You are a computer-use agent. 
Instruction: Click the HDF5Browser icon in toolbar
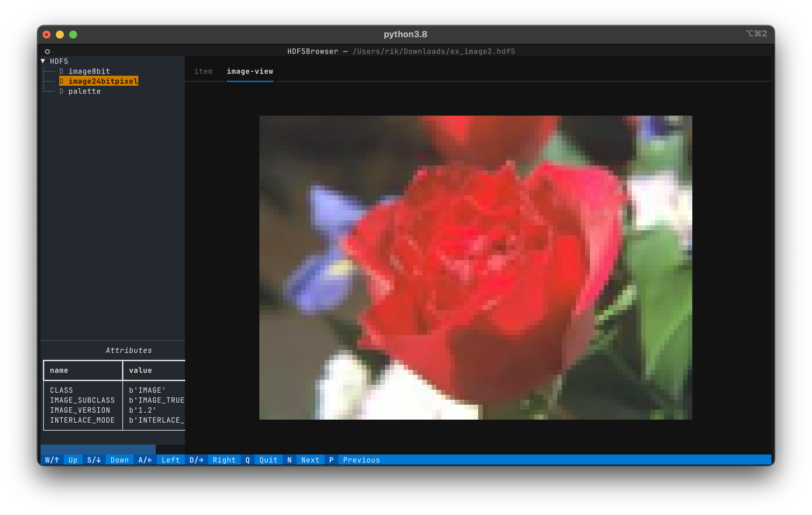click(x=47, y=51)
